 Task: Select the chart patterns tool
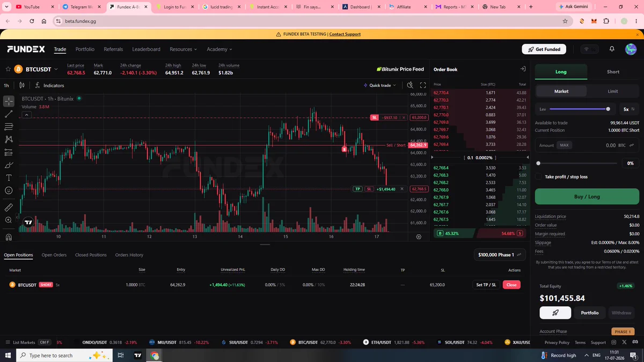point(9,139)
